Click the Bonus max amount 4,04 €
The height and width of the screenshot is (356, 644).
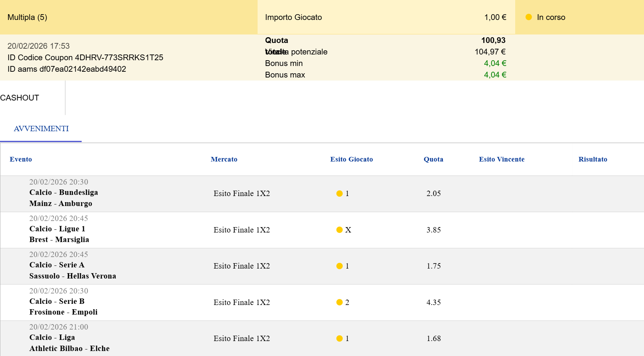(x=495, y=75)
